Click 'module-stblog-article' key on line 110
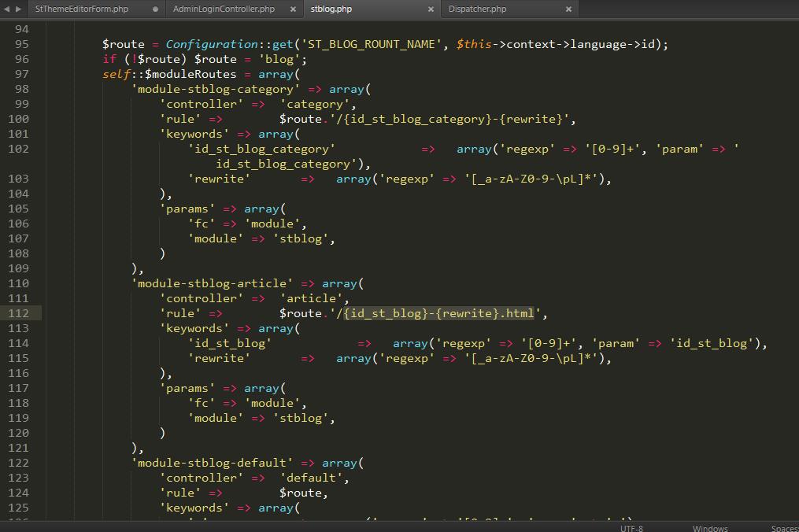799x532 pixels. point(212,283)
